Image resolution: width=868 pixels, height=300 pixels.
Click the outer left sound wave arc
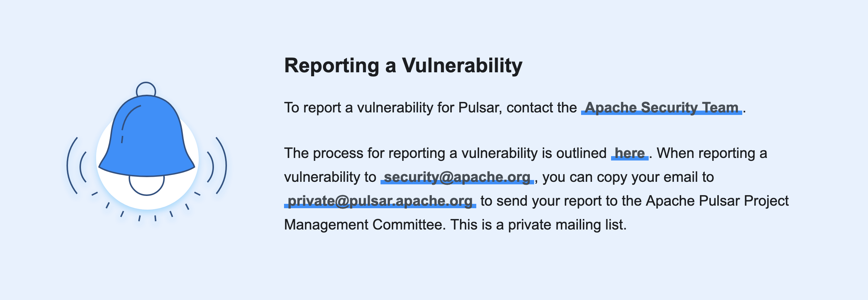click(x=72, y=166)
